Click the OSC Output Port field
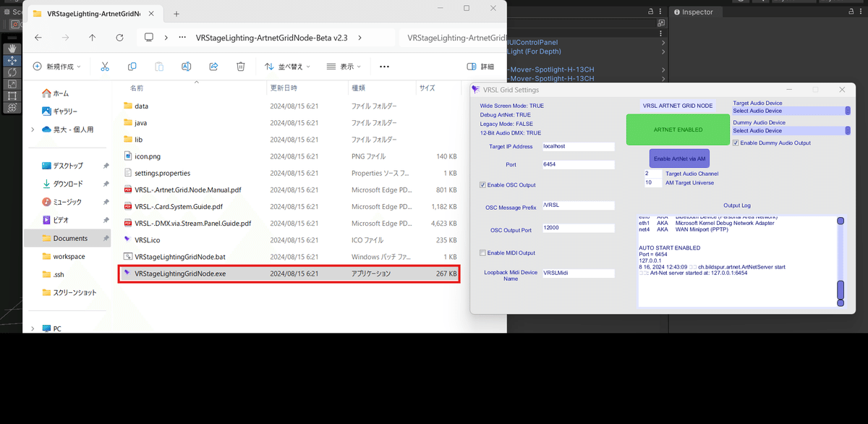Screen dimensions: 868x424 coord(578,228)
